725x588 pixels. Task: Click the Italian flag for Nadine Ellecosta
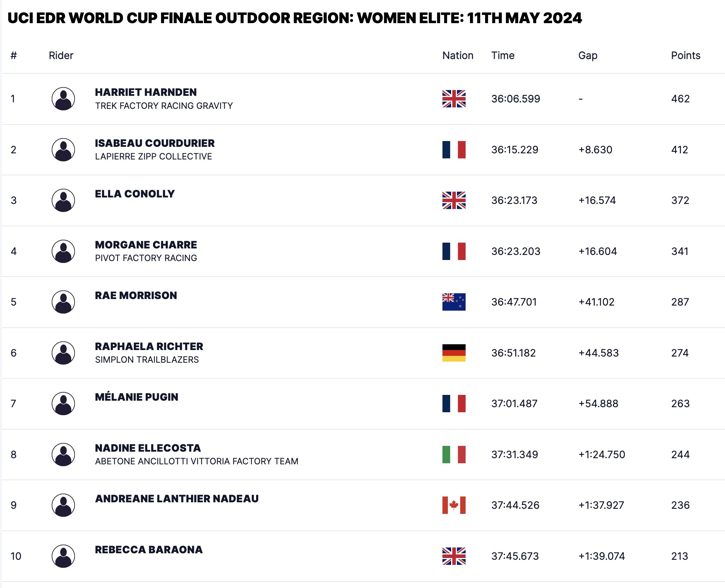click(x=454, y=455)
